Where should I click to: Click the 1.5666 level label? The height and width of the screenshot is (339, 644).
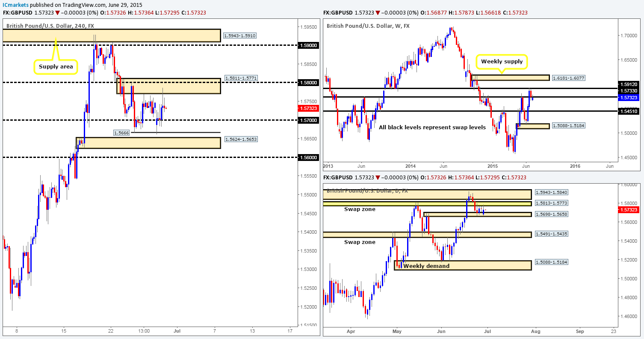[x=121, y=133]
